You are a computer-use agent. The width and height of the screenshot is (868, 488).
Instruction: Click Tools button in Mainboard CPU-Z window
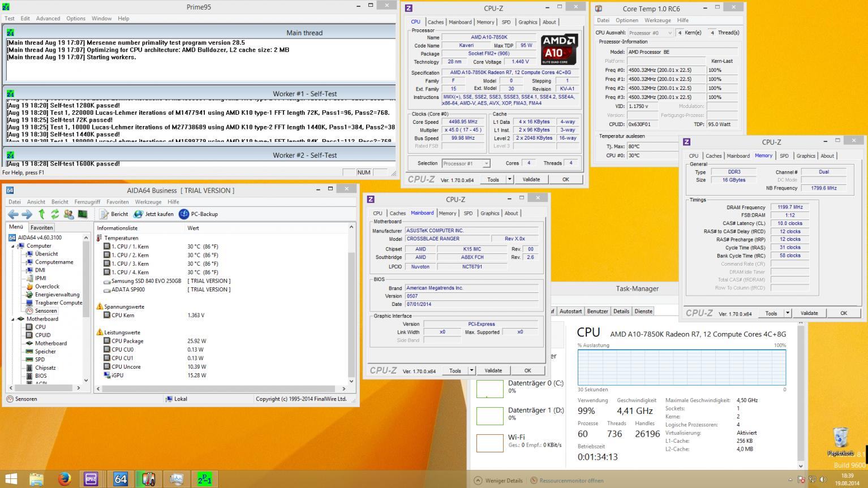(455, 370)
